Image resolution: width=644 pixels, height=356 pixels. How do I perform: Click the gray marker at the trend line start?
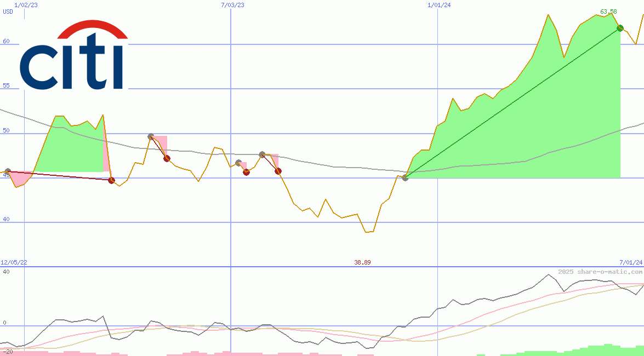pyautogui.click(x=405, y=177)
